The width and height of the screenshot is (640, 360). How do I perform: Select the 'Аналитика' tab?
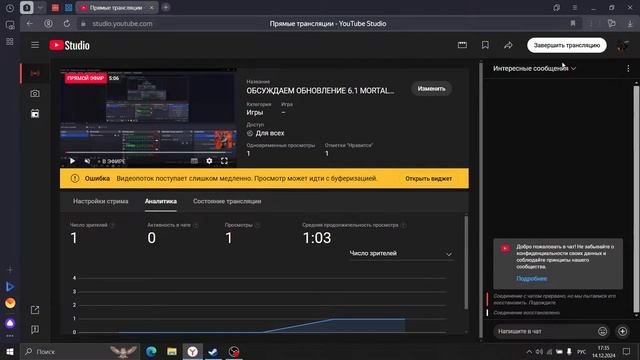tap(161, 201)
